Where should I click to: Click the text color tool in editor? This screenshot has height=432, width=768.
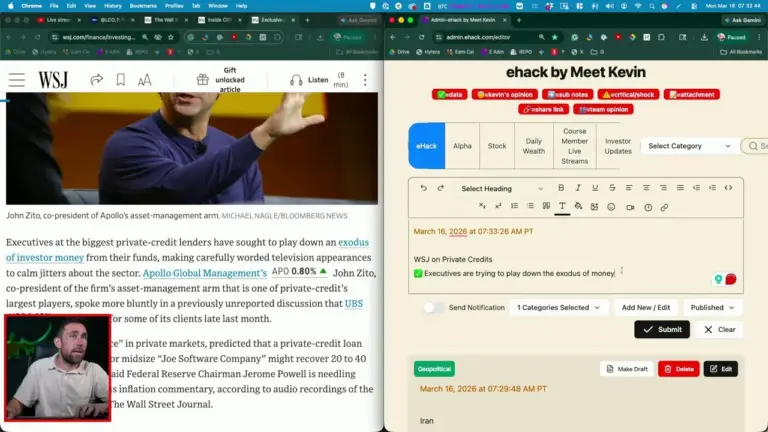click(562, 207)
